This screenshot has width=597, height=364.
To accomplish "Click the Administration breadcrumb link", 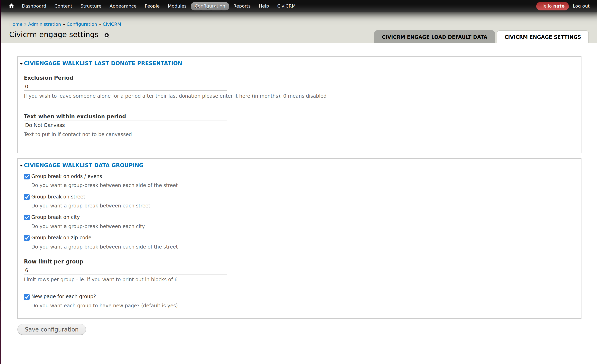I will click(x=45, y=24).
